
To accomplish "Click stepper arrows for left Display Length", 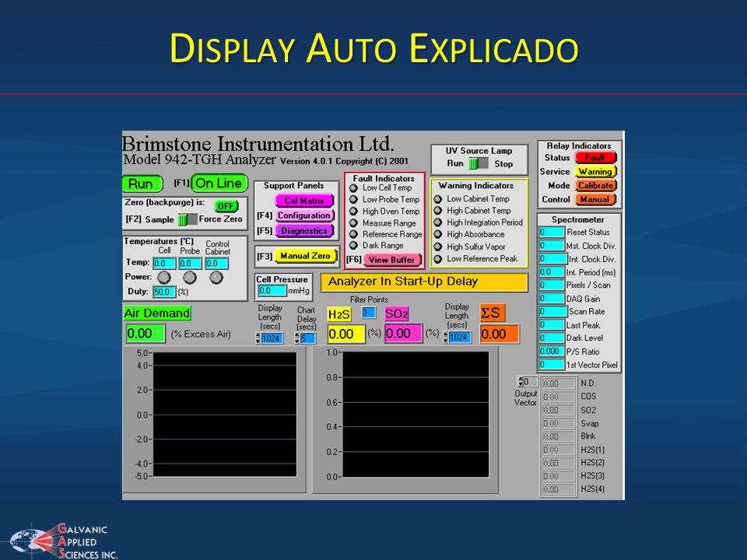I will coord(258,338).
